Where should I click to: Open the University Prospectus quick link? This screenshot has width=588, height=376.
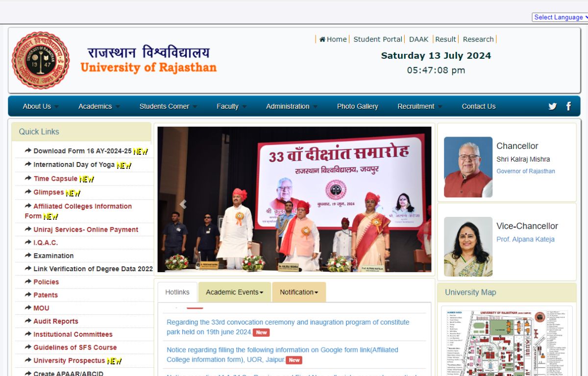click(69, 360)
